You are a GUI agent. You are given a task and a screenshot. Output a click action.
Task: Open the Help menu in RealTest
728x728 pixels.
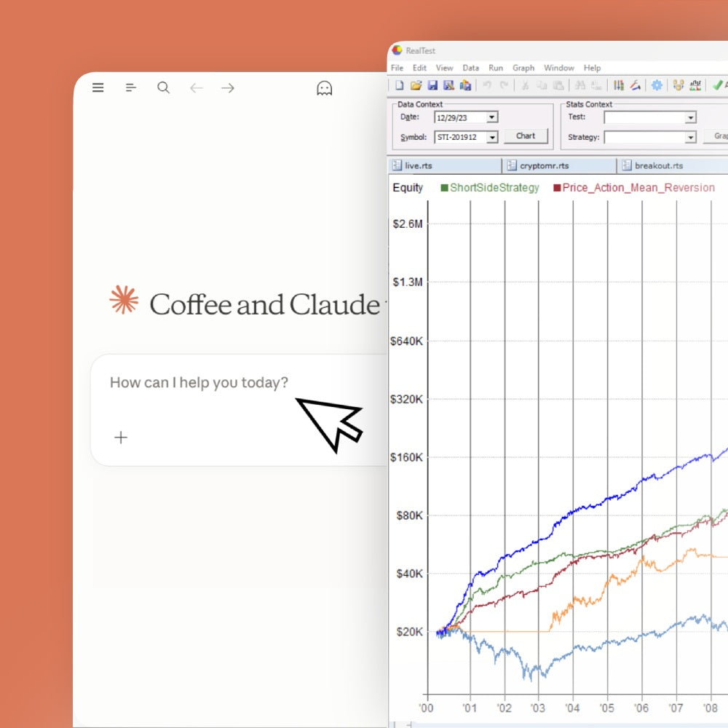click(592, 68)
